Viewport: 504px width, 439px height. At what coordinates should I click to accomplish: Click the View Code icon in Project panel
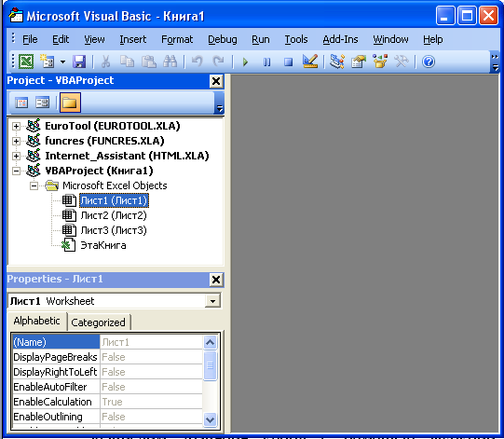click(x=21, y=103)
